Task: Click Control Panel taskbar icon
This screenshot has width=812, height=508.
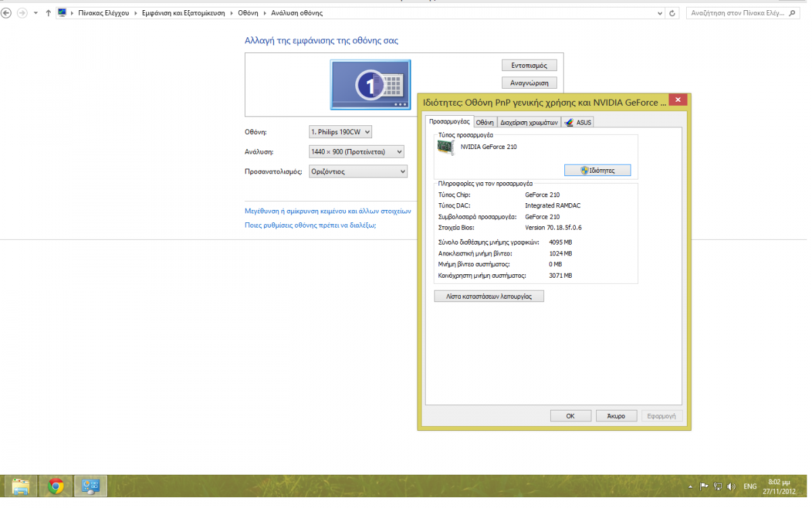Action: click(x=91, y=486)
